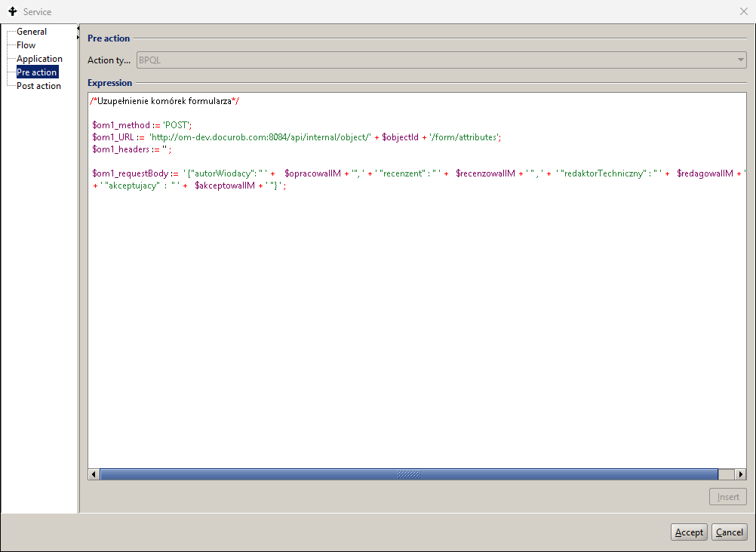Select the Pre action tree item
Image resolution: width=756 pixels, height=552 pixels.
tap(37, 72)
